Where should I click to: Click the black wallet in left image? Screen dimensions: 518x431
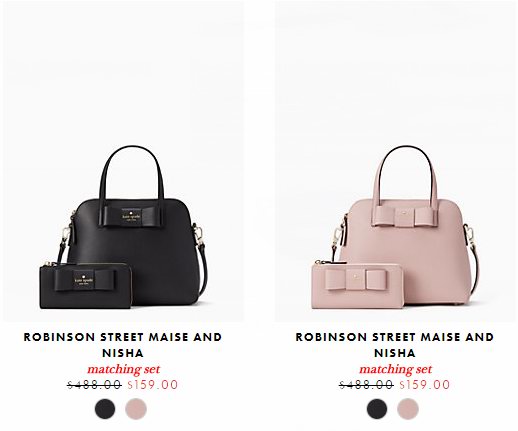[86, 285]
